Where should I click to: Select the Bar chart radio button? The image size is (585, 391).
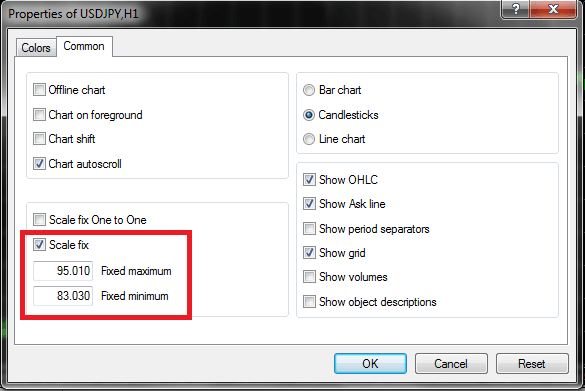[309, 90]
